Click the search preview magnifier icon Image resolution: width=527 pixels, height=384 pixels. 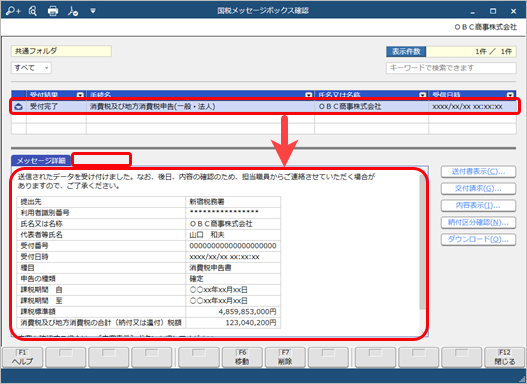[33, 11]
